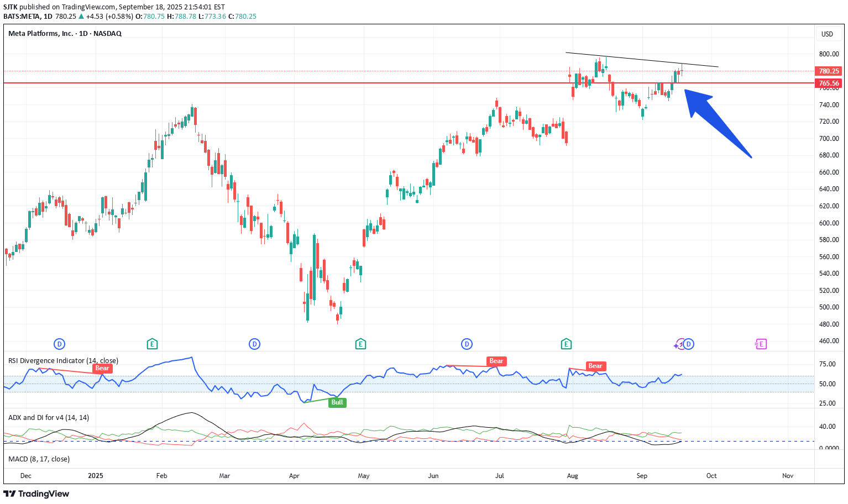Click the TradingView logo at bottom left

click(x=36, y=494)
